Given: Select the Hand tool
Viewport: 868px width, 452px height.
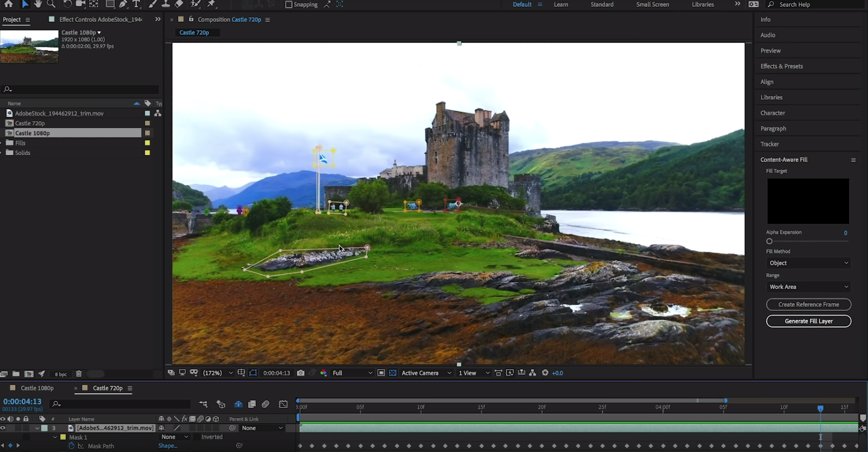Looking at the screenshot, I should pyautogui.click(x=38, y=4).
